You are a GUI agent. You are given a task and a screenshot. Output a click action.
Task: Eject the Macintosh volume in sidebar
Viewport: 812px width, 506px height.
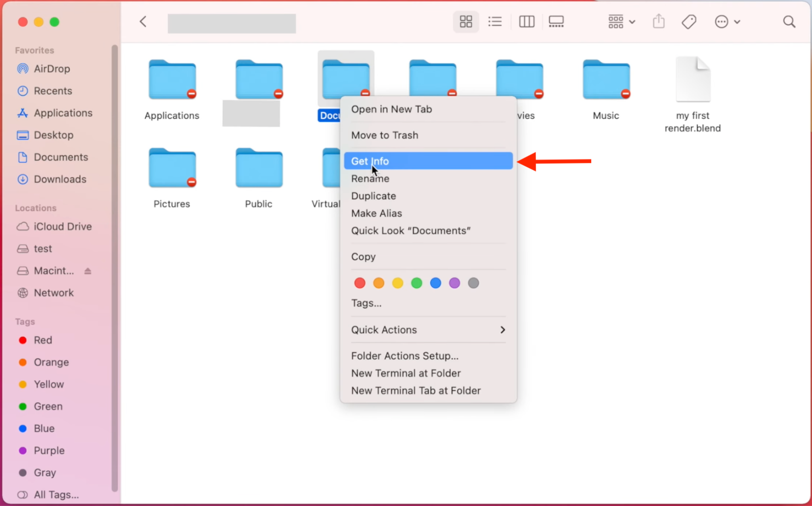(x=88, y=271)
